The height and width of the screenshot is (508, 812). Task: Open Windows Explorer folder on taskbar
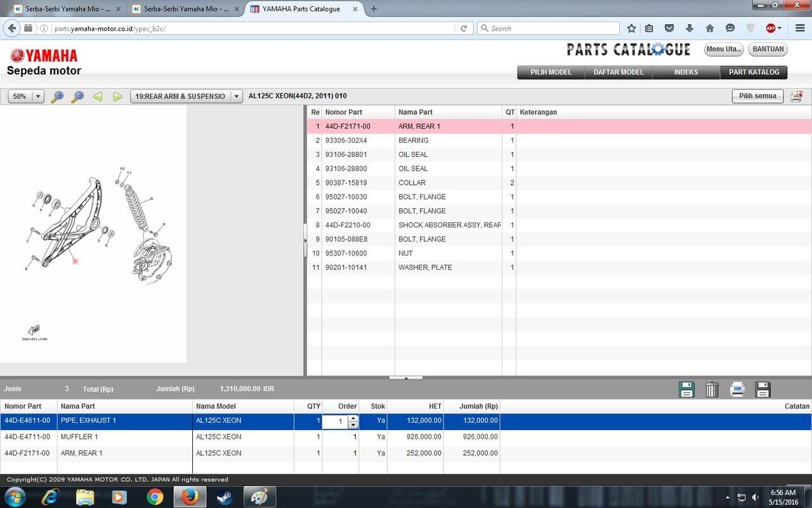[x=84, y=497]
